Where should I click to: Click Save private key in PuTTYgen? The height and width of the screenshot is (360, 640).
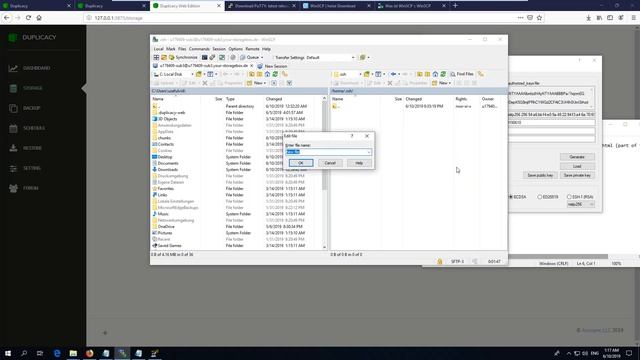[577, 175]
